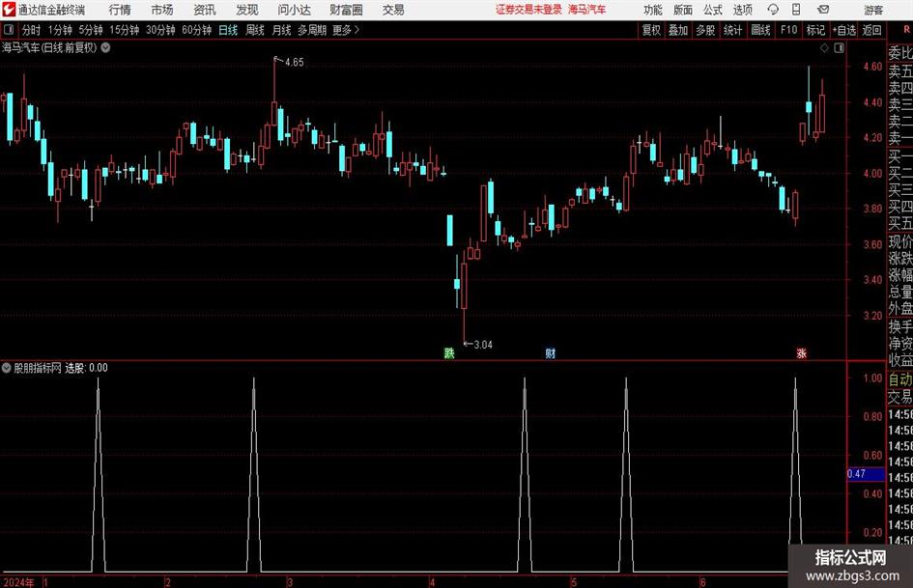
Task: Open the 资讯 menu
Action: tap(205, 10)
